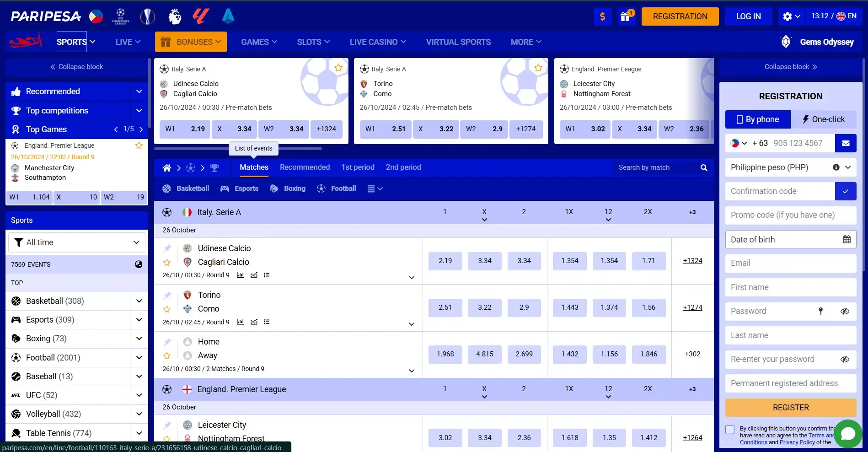868x452 pixels.
Task: Open statistics chart icon for Udinese match
Action: coord(240,275)
